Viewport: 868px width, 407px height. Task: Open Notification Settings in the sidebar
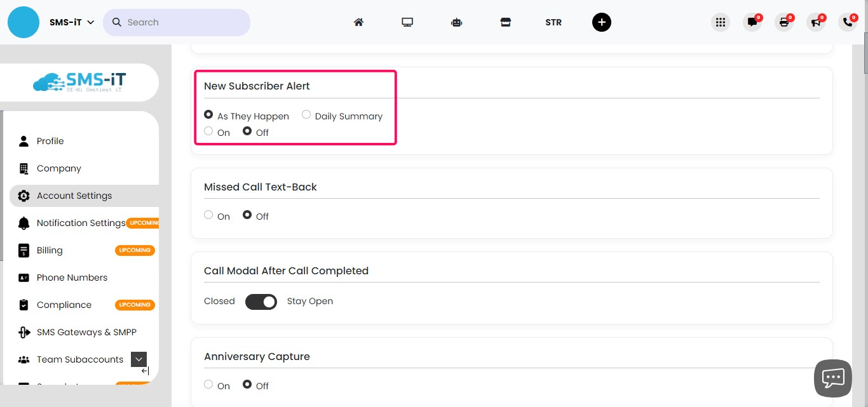tap(81, 223)
